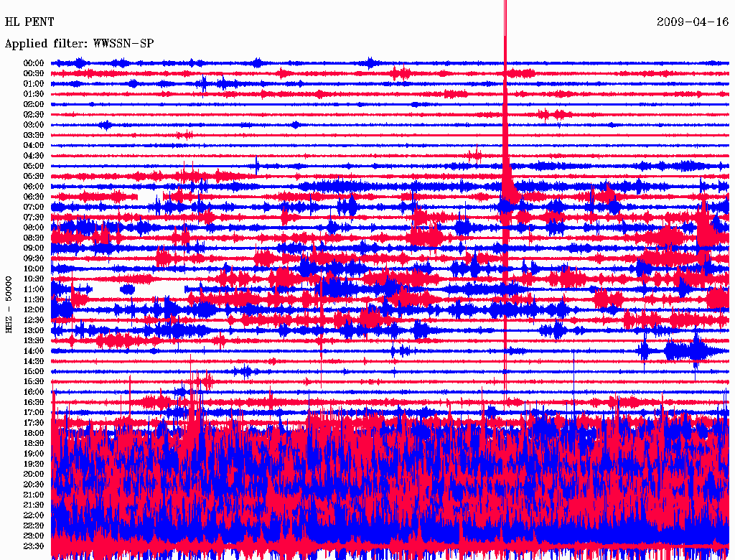Click the 06:30 time label

pos(34,197)
